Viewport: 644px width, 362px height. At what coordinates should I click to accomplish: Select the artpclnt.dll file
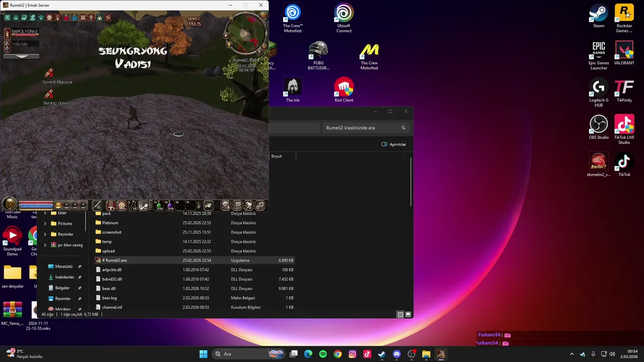[x=194, y=269]
